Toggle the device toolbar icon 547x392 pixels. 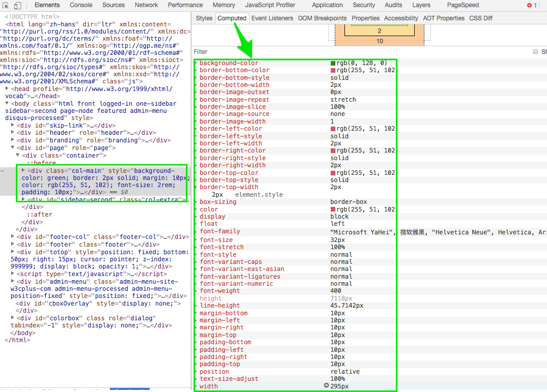point(17,6)
